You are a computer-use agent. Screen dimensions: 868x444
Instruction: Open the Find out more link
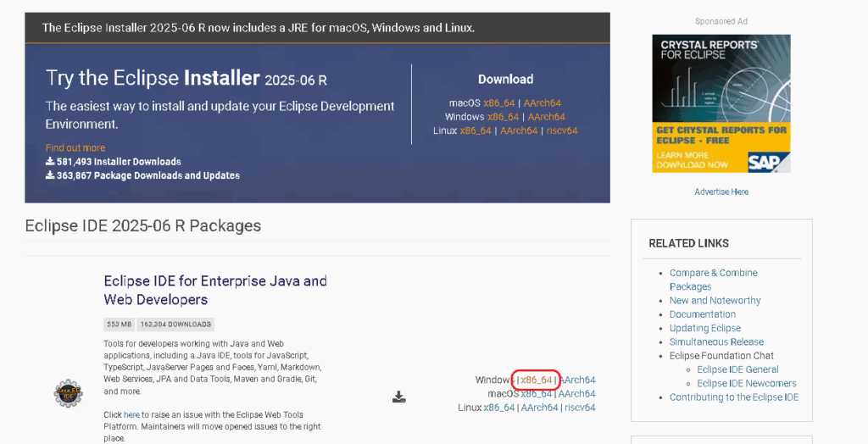[75, 147]
